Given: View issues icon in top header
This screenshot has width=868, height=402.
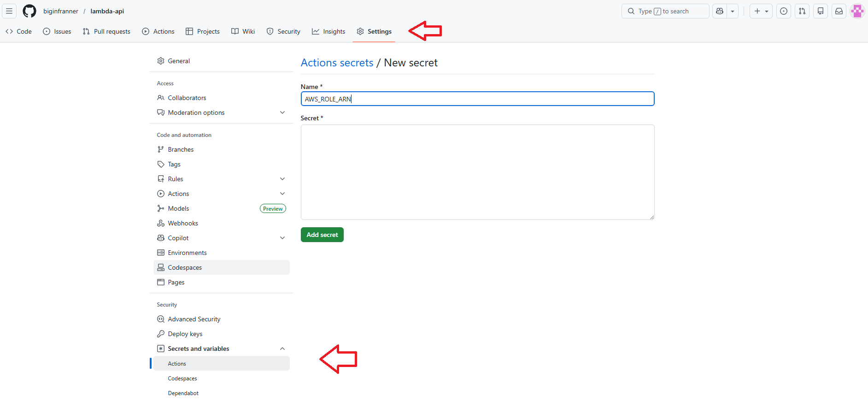Looking at the screenshot, I should tap(784, 11).
